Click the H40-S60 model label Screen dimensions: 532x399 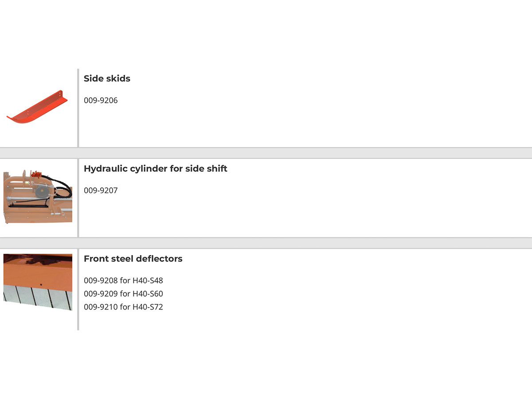[148, 294]
